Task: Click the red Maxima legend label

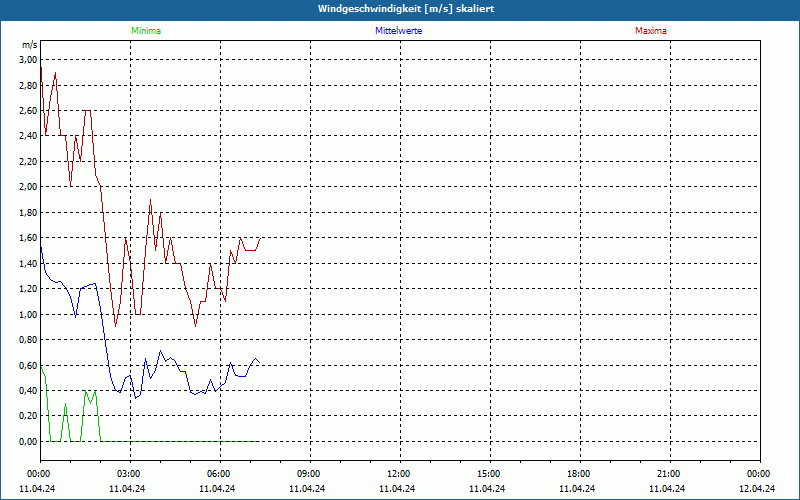Action: coord(651,31)
